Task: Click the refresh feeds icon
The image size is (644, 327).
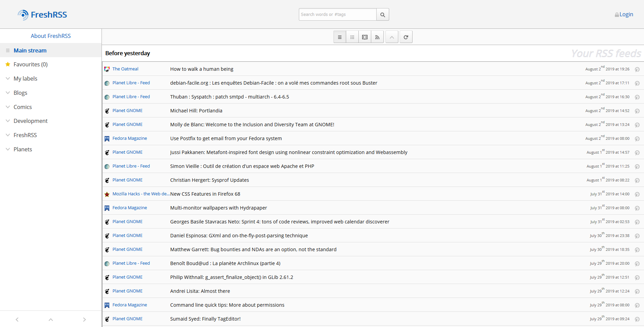Action: 406,37
